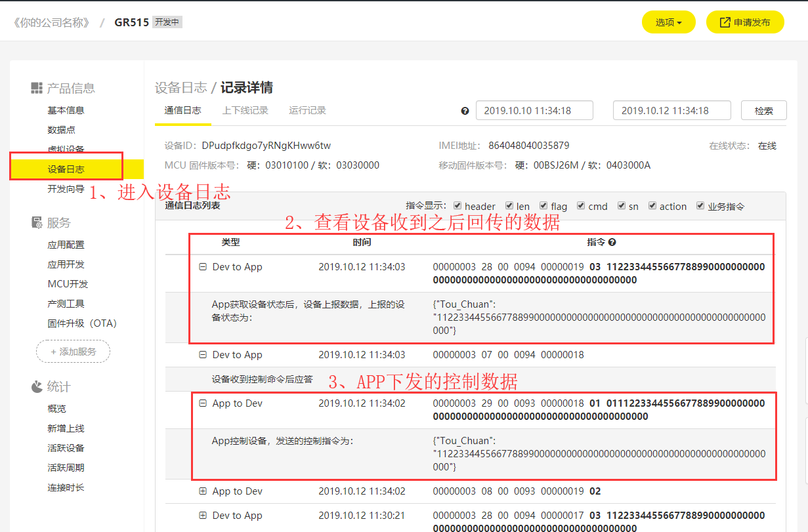
Task: Uncheck the cmd display checkbox
Action: pos(581,206)
